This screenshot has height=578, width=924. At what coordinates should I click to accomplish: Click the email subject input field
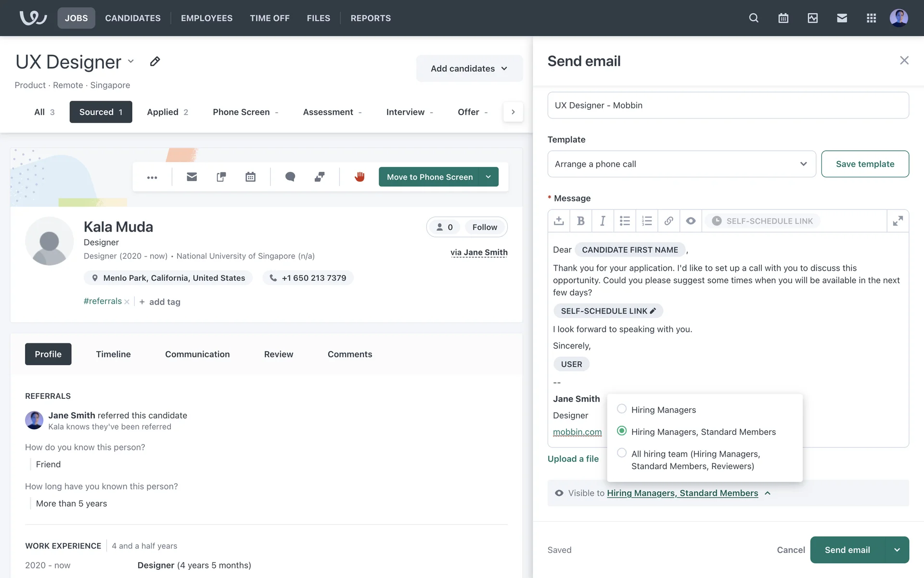[x=728, y=105]
